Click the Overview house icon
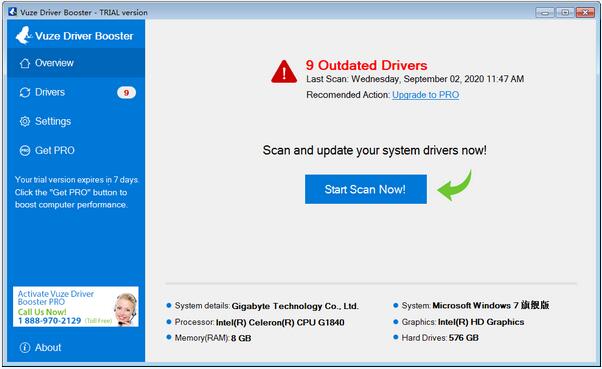602x369 pixels. point(25,63)
